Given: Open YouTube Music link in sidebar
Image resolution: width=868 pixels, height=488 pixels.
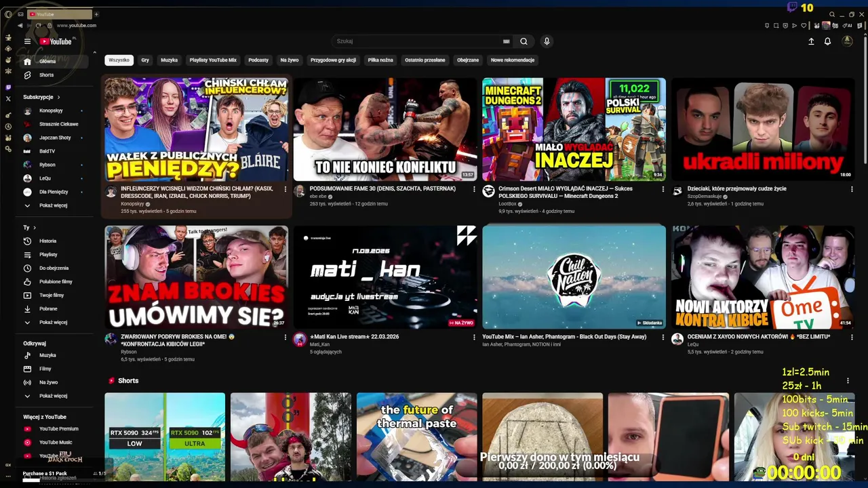Looking at the screenshot, I should coord(54,443).
